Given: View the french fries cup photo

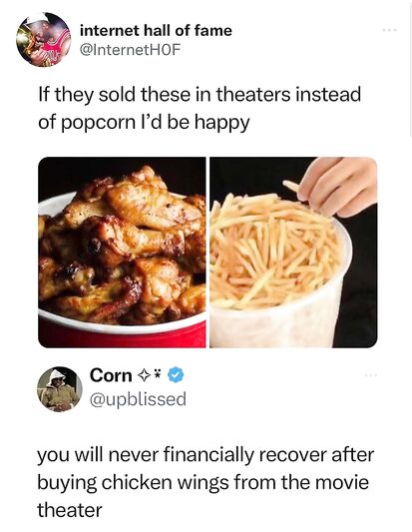Looking at the screenshot, I should pos(293,253).
